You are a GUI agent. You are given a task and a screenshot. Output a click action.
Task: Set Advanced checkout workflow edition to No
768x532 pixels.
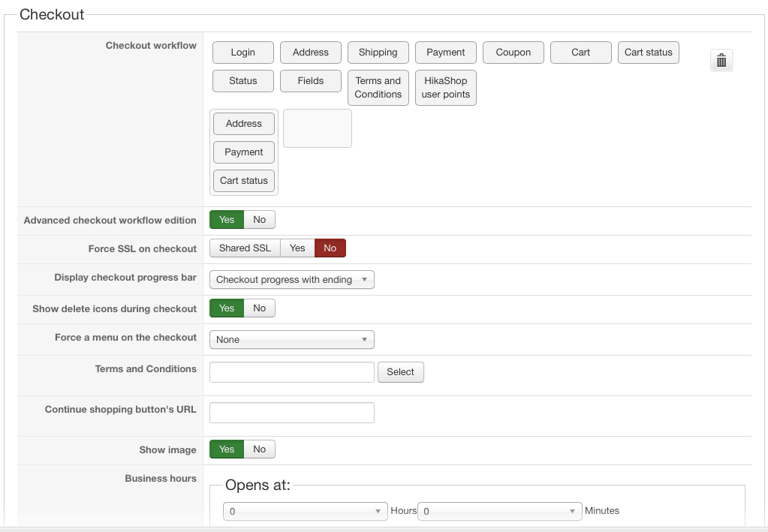tap(259, 220)
